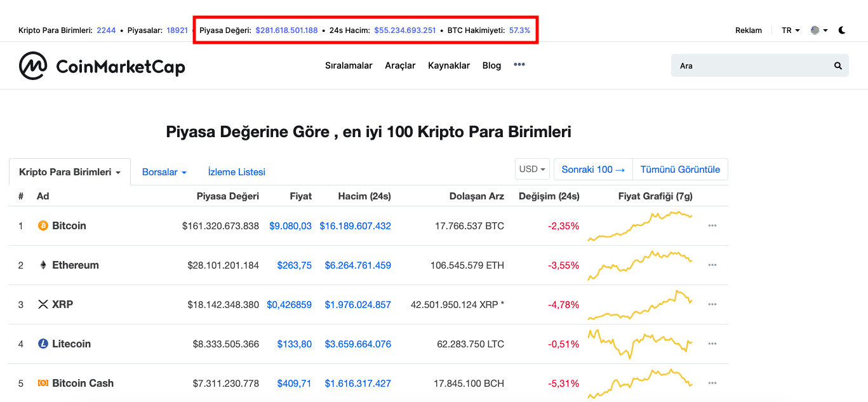The height and width of the screenshot is (402, 868).
Task: Open Bitcoin Cash 7-day price chart
Action: (640, 384)
